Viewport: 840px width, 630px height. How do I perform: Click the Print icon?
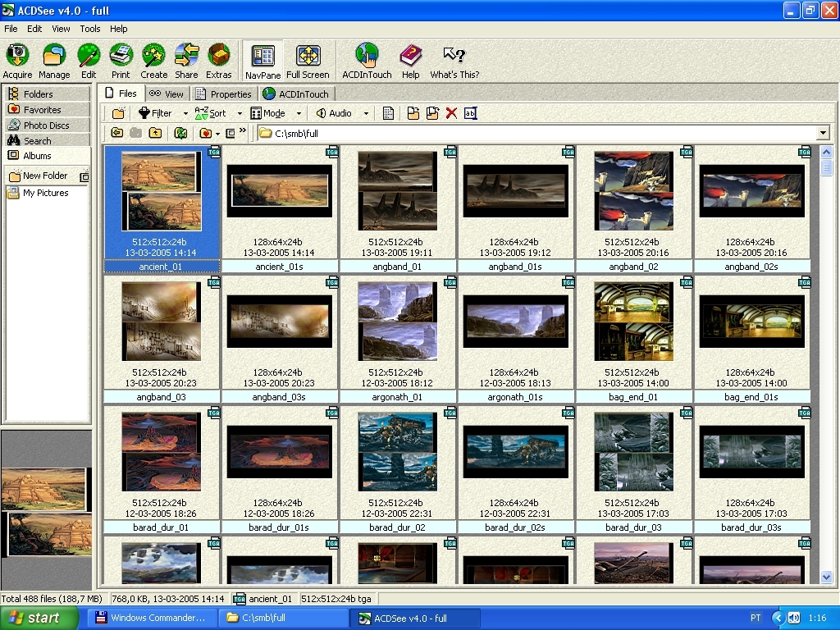click(x=121, y=62)
